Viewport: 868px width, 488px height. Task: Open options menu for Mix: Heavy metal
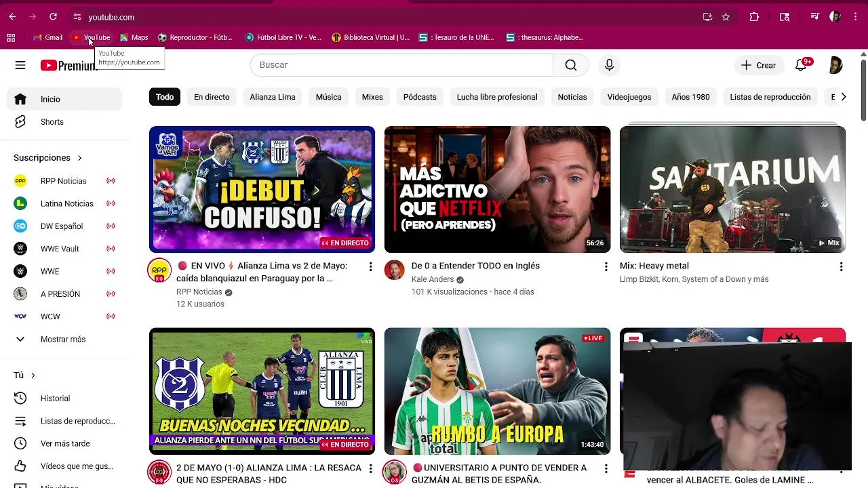tap(841, 267)
